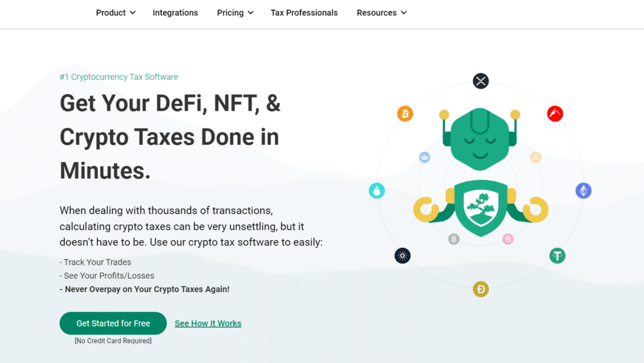This screenshot has height=363, width=644.
Task: Click the green Tether coin icon
Action: point(557,256)
